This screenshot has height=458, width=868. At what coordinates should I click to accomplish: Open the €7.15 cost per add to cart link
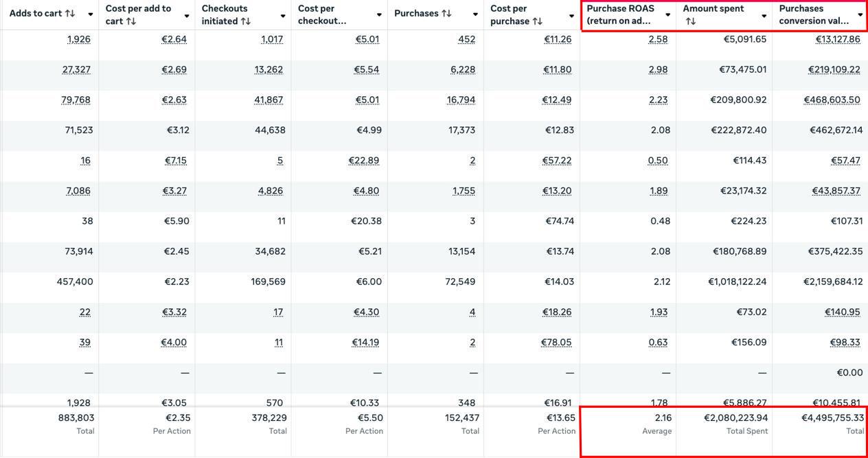click(176, 160)
